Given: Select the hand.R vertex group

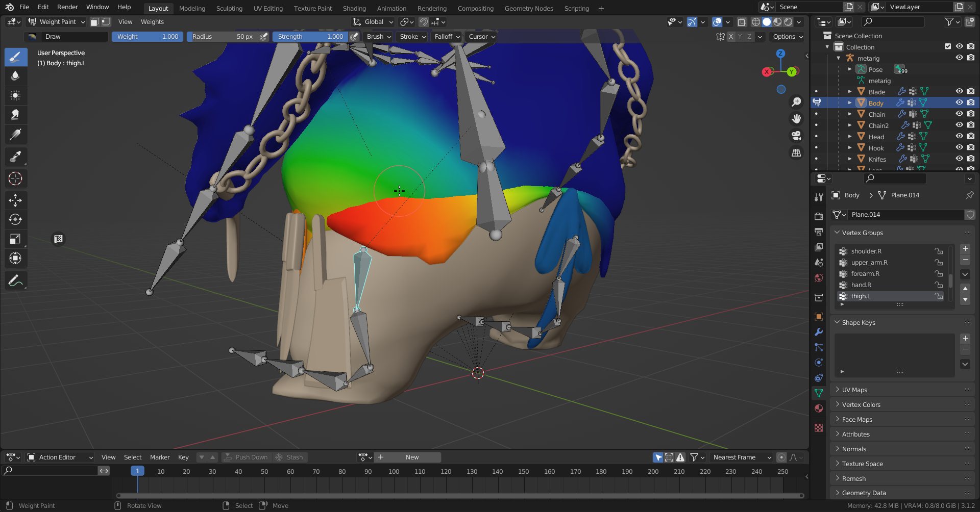Looking at the screenshot, I should 861,285.
